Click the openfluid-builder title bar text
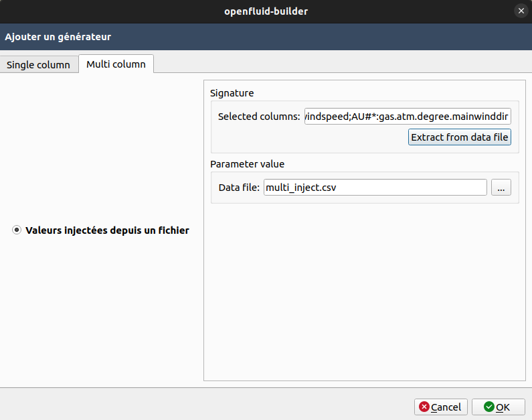Viewport: 532px width, 420px height. point(266,11)
